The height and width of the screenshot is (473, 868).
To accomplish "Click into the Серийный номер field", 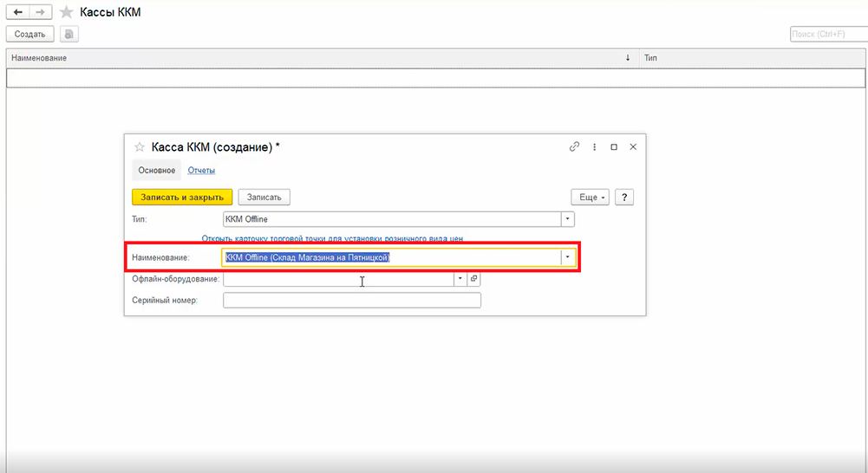I will point(351,301).
